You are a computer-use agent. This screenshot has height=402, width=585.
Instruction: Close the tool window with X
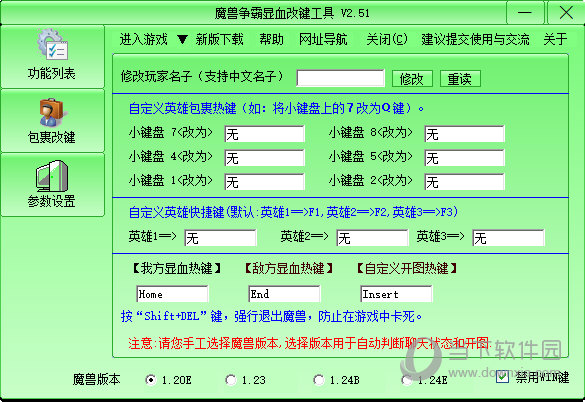(x=566, y=13)
